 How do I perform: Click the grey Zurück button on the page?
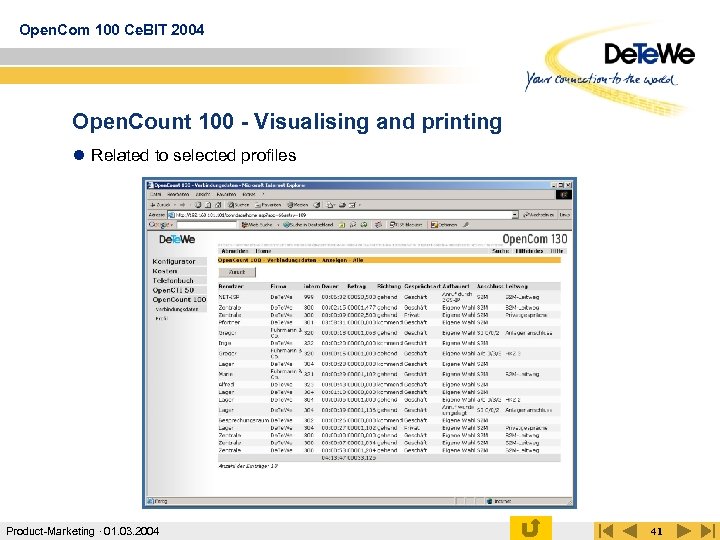pos(237,272)
